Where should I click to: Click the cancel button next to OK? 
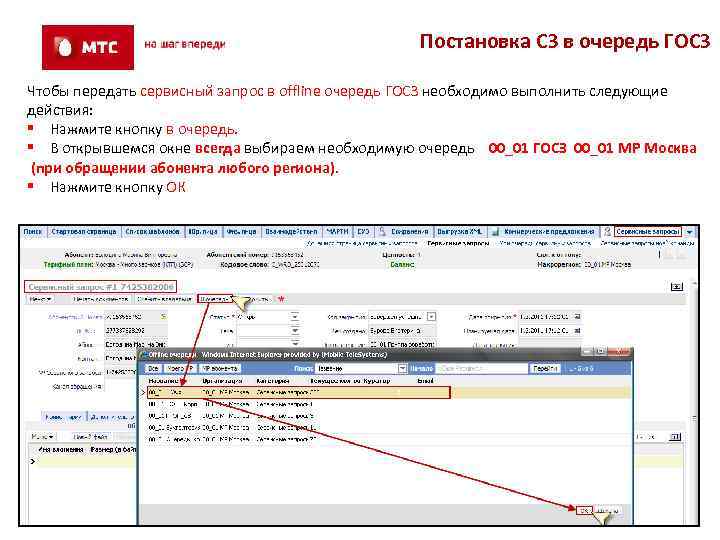(x=608, y=510)
